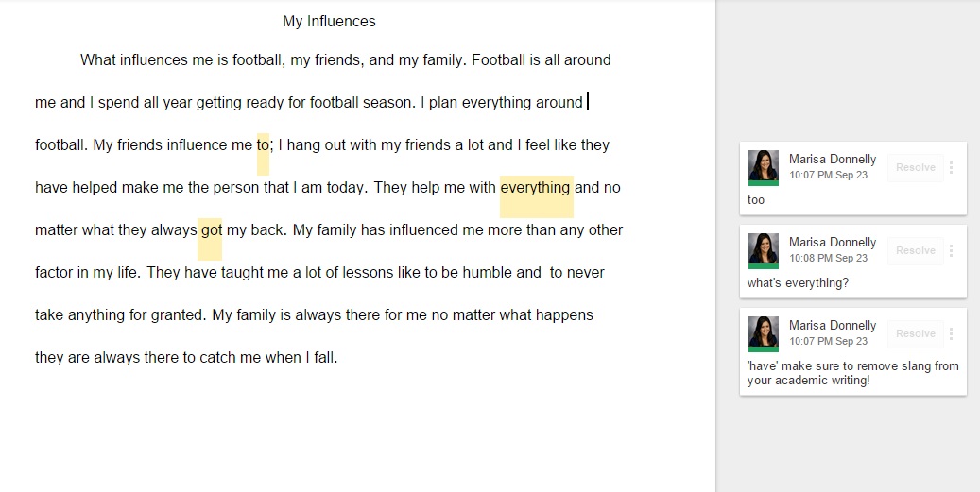Resolve the comment about removing slang
This screenshot has height=492, width=980.
pos(915,334)
